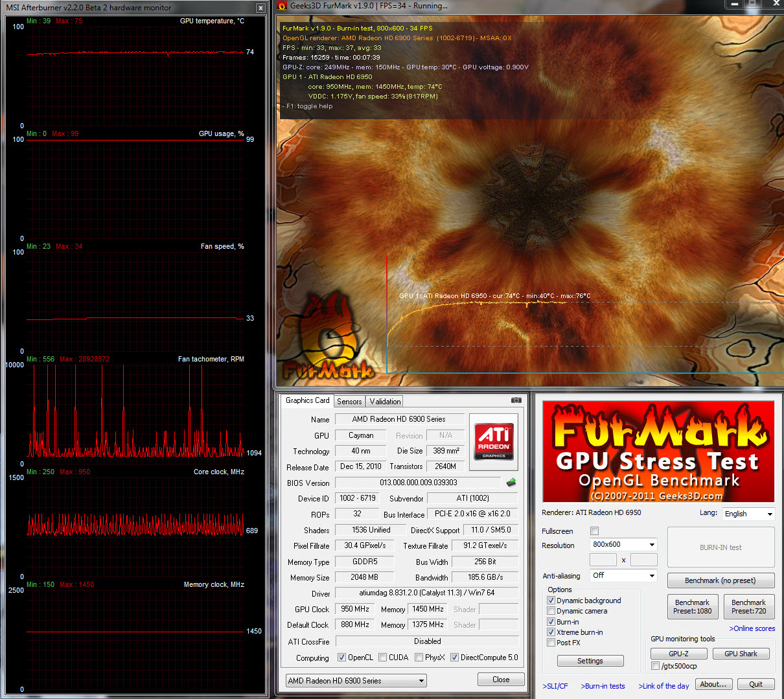Screen dimensions: 784x699
Task: Close the MSI Afterburner hardware monitor
Action: pos(260,8)
